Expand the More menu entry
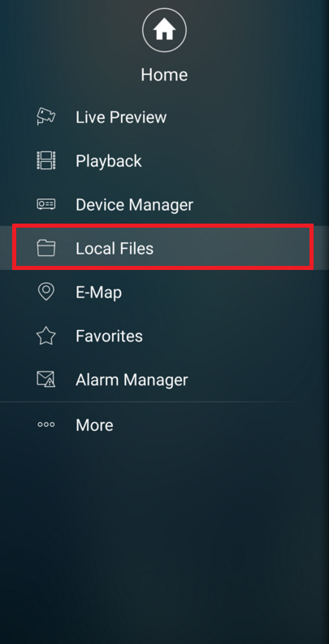 94,425
